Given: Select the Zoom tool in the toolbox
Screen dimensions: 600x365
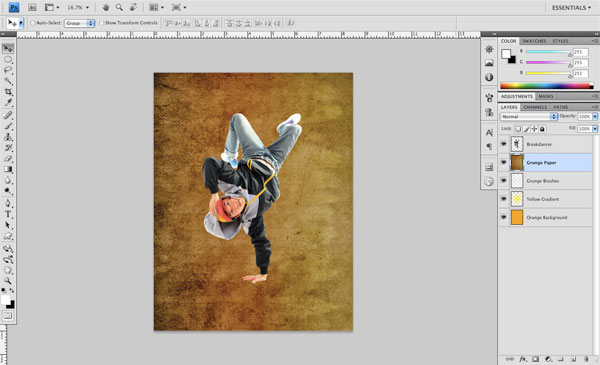Looking at the screenshot, I should coord(8,280).
